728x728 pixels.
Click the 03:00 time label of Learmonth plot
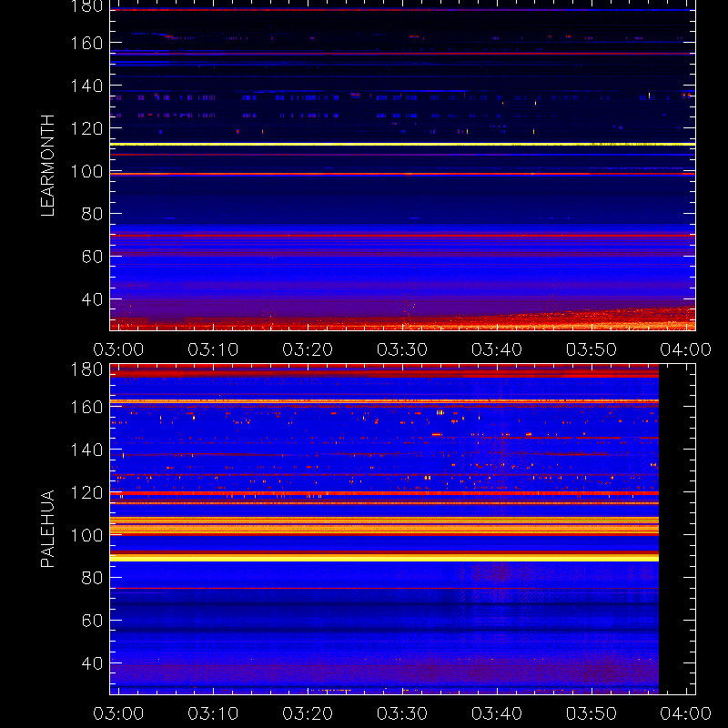point(118,349)
